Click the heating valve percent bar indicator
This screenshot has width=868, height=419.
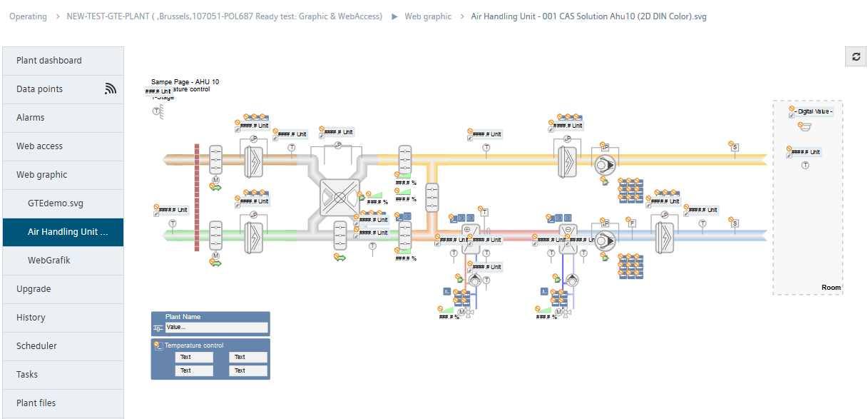click(446, 310)
